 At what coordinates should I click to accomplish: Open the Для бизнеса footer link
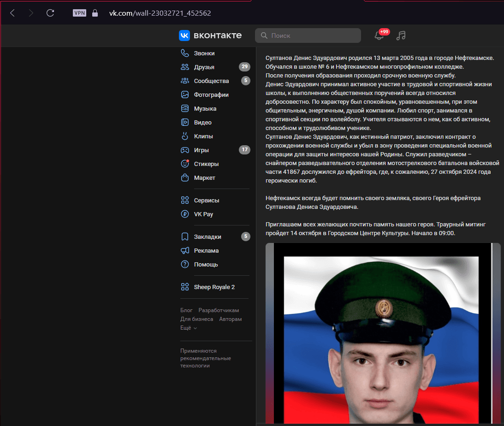197,319
